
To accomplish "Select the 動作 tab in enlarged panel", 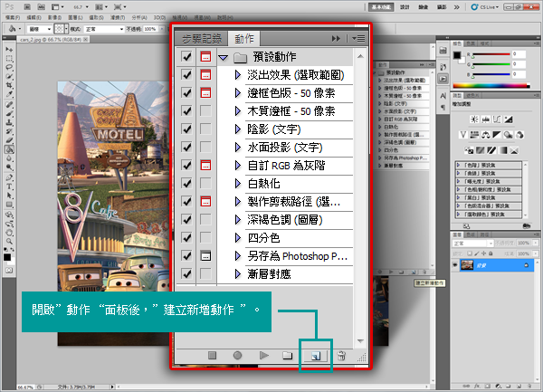I will click(x=244, y=38).
